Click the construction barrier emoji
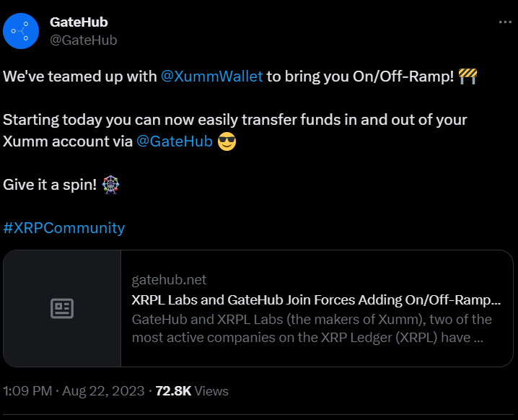Screen dimensions: 518x420 click(x=468, y=76)
